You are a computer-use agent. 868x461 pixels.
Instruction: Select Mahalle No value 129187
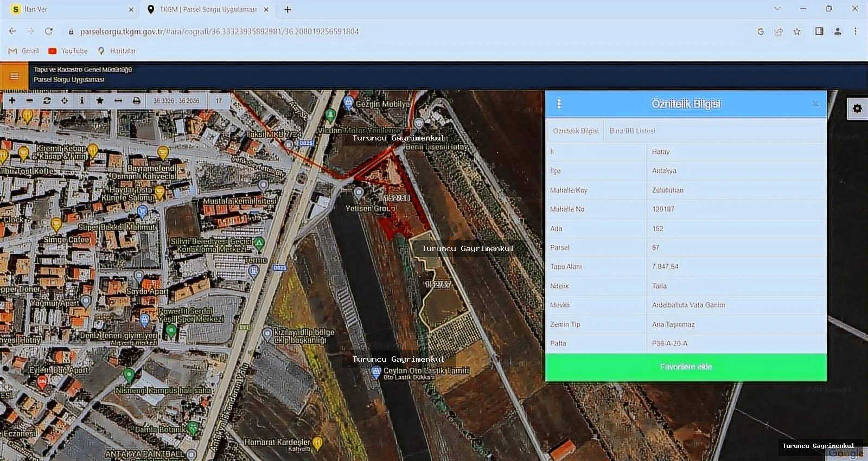[663, 209]
